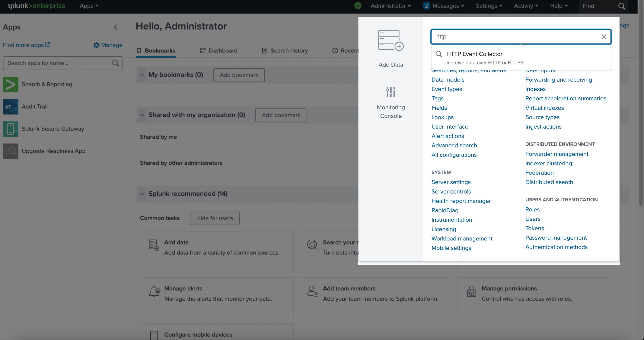Open Workload management link
This screenshot has width=644, height=340.
click(x=462, y=239)
